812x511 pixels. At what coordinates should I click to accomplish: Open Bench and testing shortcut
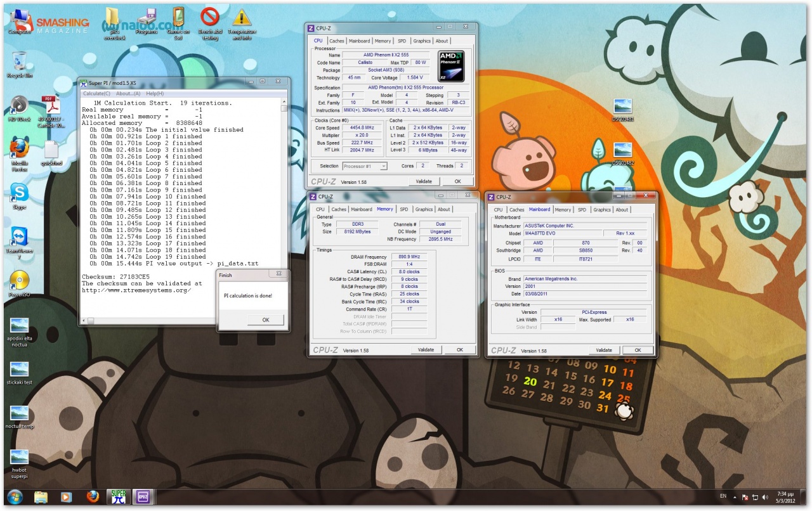click(210, 24)
